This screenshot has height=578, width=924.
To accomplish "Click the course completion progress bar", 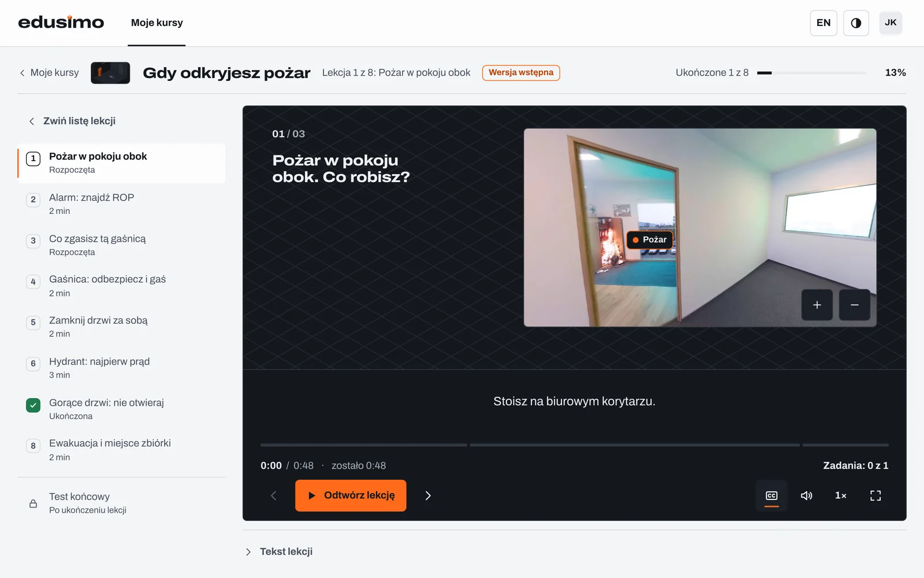I will pyautogui.click(x=811, y=73).
